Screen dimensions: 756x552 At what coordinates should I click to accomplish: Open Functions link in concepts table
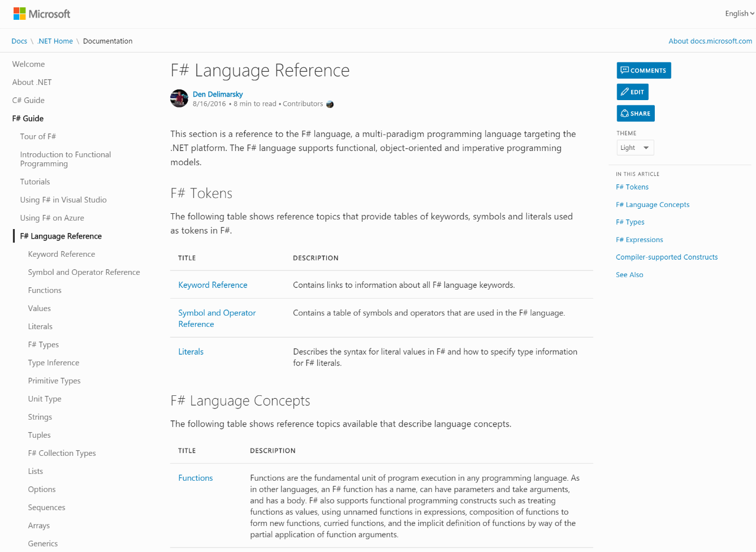click(196, 478)
